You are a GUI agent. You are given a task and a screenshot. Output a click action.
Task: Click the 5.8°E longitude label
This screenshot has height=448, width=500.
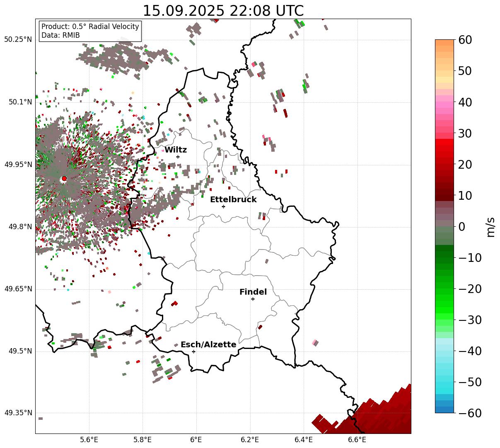(x=143, y=440)
